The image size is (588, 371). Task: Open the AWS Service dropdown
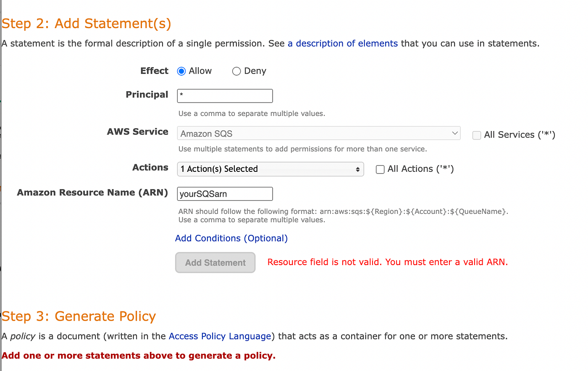pos(319,133)
